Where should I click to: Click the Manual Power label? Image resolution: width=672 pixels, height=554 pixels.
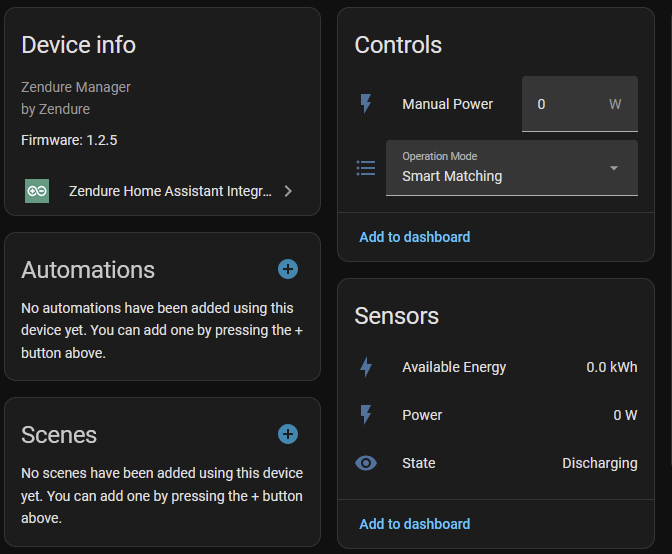447,104
